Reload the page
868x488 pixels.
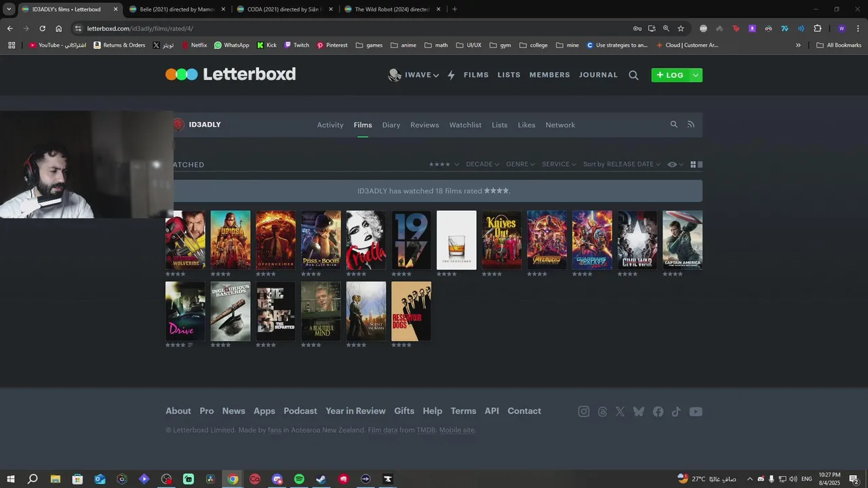coord(42,28)
